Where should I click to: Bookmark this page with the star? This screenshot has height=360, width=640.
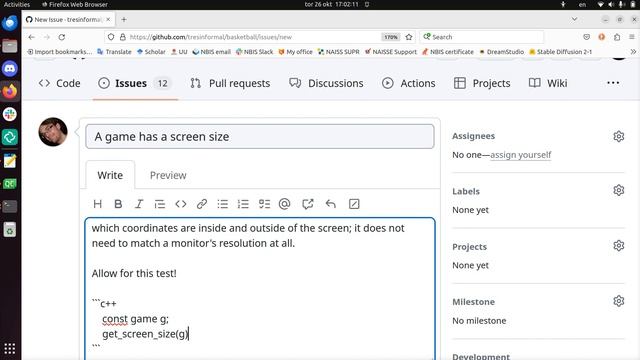point(409,37)
